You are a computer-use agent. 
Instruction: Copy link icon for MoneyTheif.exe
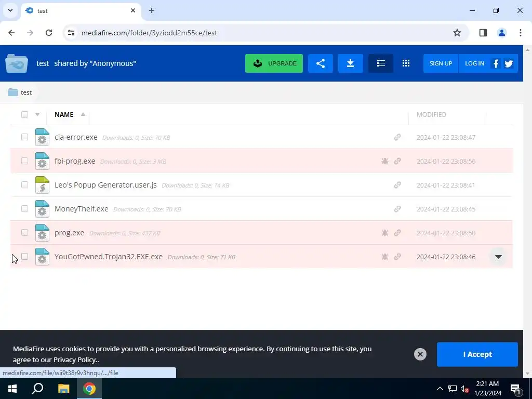click(397, 209)
